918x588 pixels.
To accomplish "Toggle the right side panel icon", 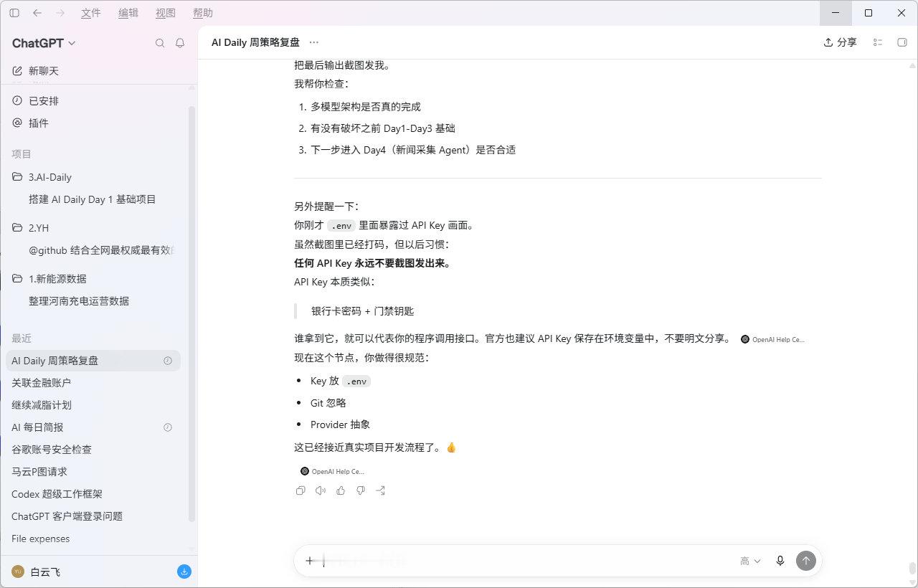I will 902,42.
